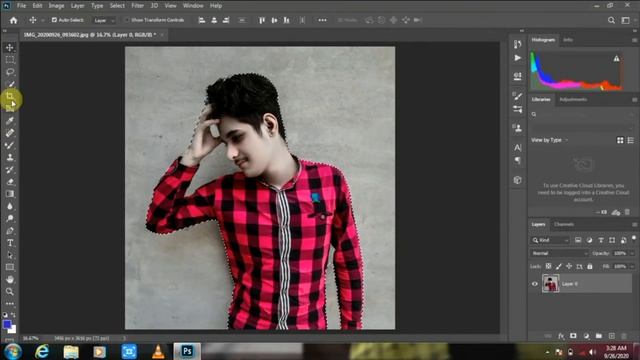Open the Normal blend mode dropdown
Screen dimensions: 640x360
click(x=559, y=253)
